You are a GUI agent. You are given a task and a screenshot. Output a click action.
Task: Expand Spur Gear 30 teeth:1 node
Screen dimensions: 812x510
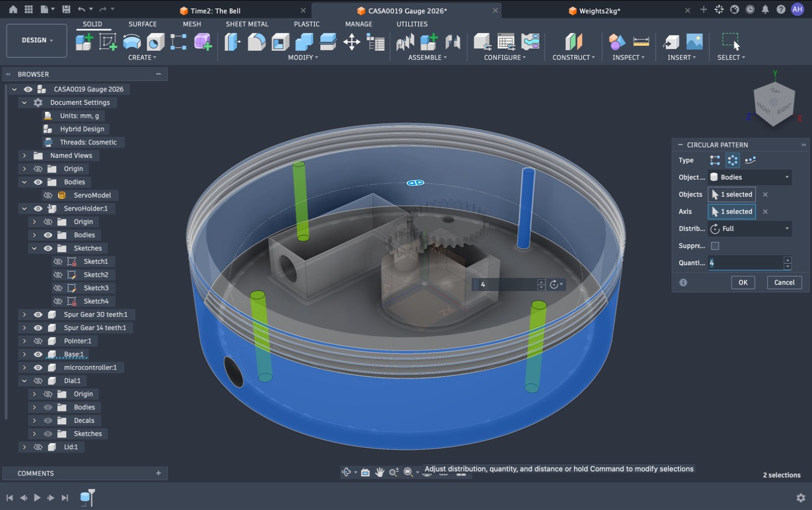coord(24,314)
